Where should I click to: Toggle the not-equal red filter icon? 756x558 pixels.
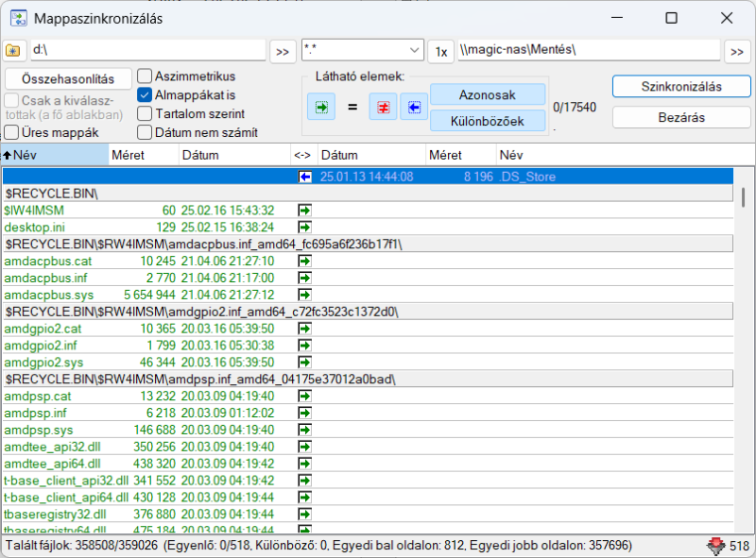point(384,107)
